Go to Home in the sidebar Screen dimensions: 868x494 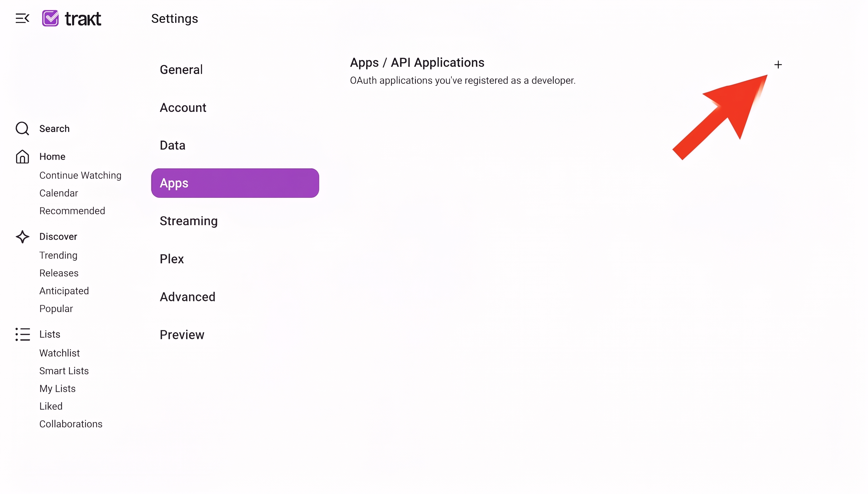click(x=52, y=156)
